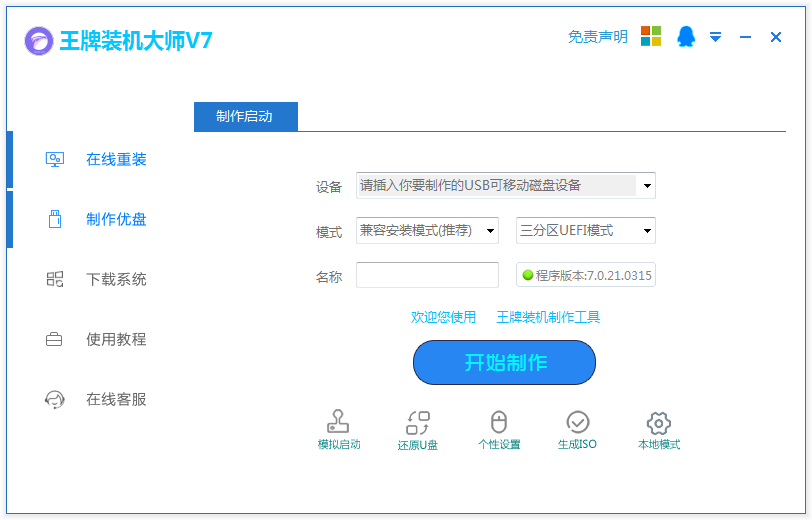The width and height of the screenshot is (812, 520).
Task: Click the 模拟启动 joystick icon
Action: pos(338,421)
